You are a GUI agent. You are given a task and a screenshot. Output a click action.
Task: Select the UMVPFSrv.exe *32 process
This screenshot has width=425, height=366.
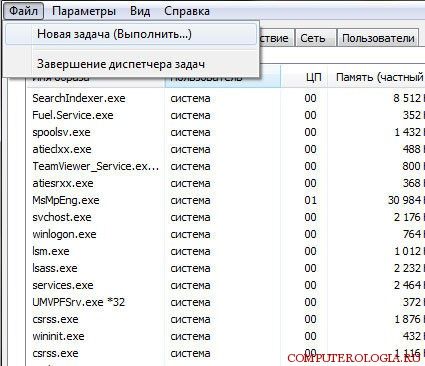(79, 302)
